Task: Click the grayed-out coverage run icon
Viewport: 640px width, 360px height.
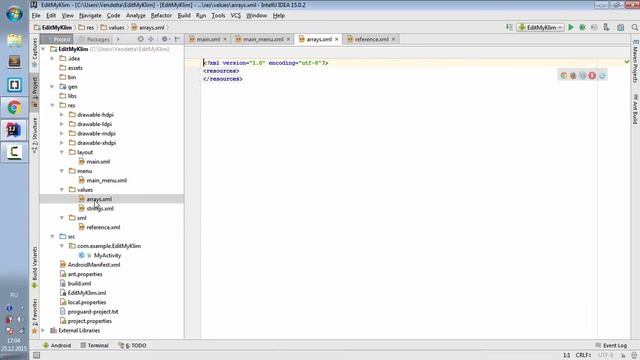Action: click(594, 27)
